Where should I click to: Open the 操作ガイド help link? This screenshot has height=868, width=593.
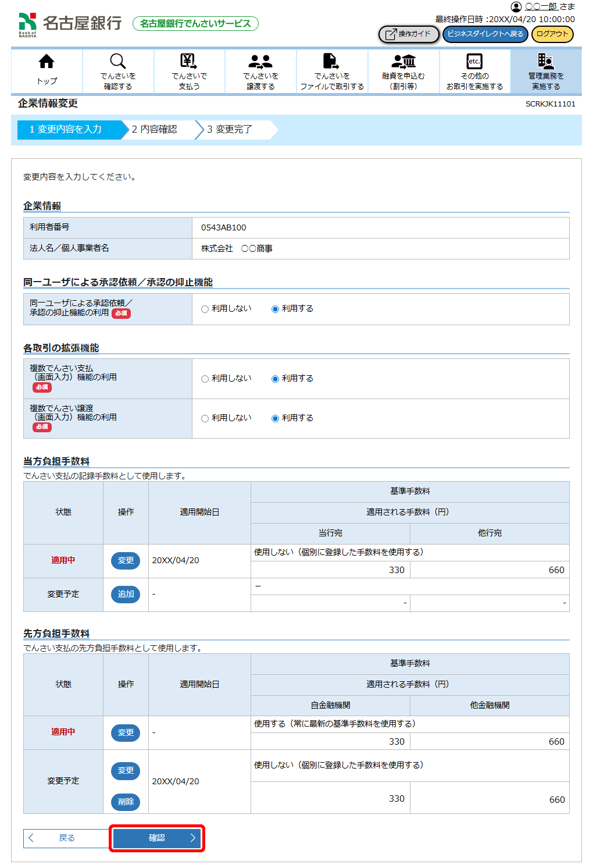[409, 34]
